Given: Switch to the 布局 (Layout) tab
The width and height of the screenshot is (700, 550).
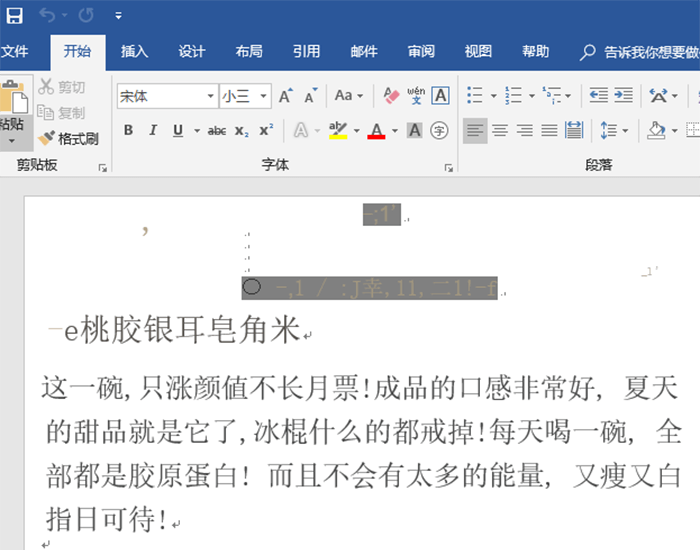Looking at the screenshot, I should (249, 52).
